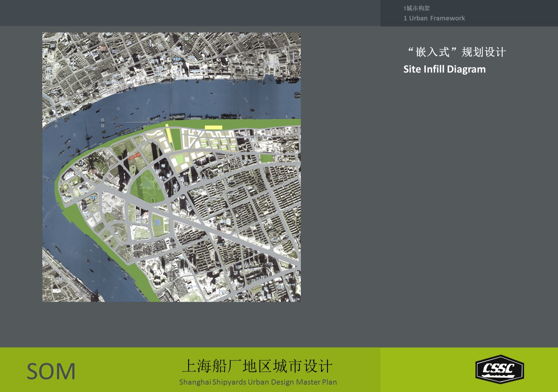Click the narrow diagonal yellow strip on map
The width and height of the screenshot is (558, 392).
168,134
